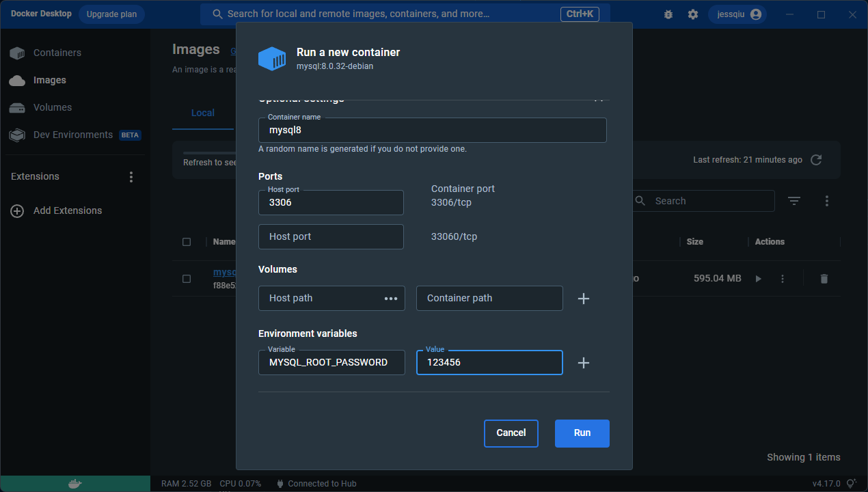The height and width of the screenshot is (492, 868).
Task: Check the mysql image row checkbox
Action: 187,279
